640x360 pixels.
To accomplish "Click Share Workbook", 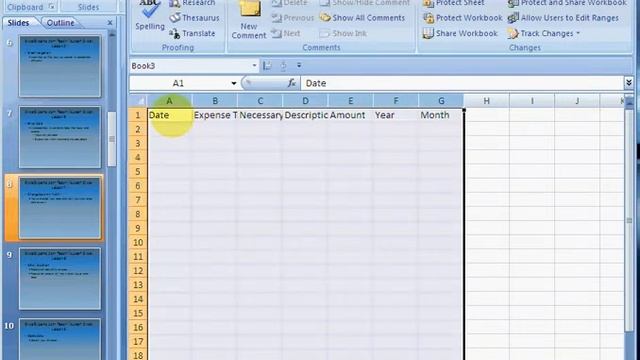I will point(460,33).
